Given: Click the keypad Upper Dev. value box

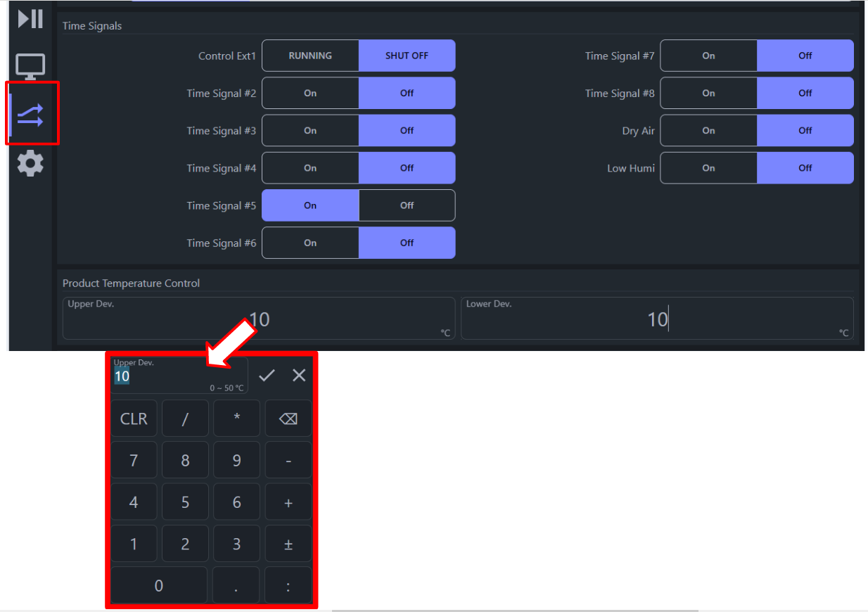Looking at the screenshot, I should click(x=179, y=375).
